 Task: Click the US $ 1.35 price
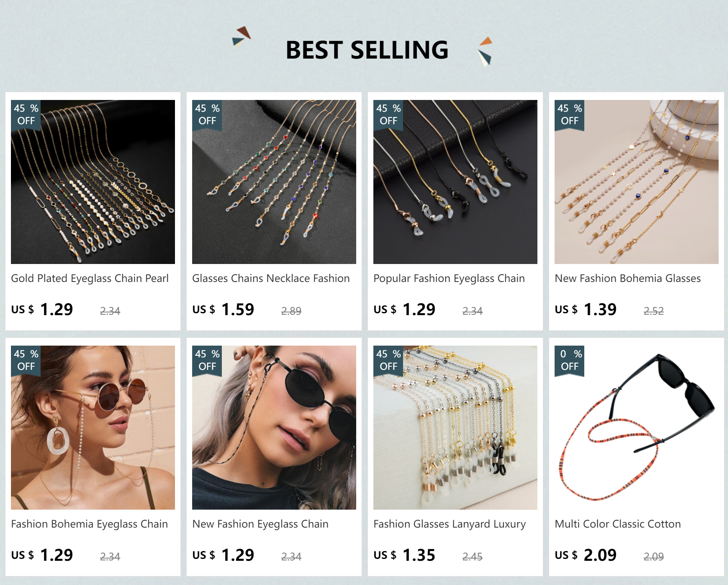(x=404, y=555)
